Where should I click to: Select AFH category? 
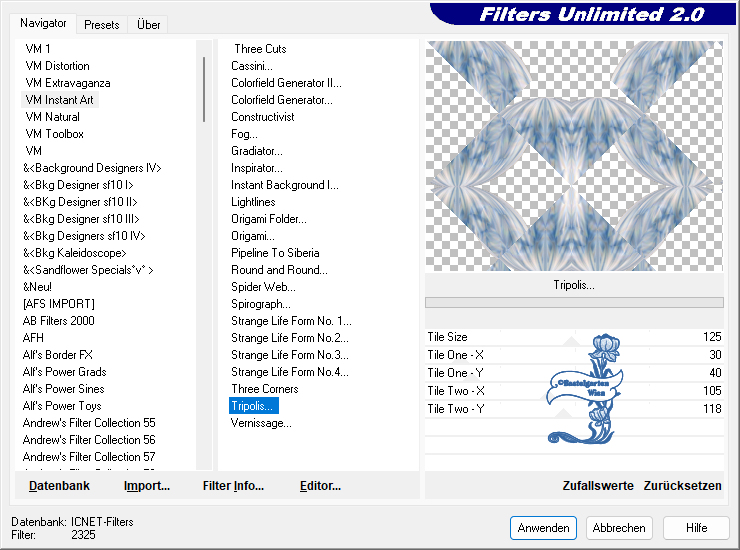coord(33,338)
